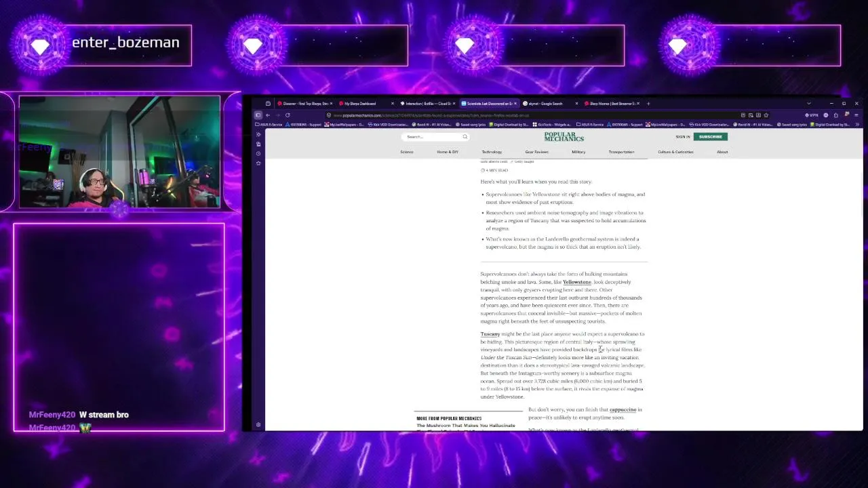Open the first ASUS E-Service bookmark
The image size is (868, 488).
click(x=269, y=125)
